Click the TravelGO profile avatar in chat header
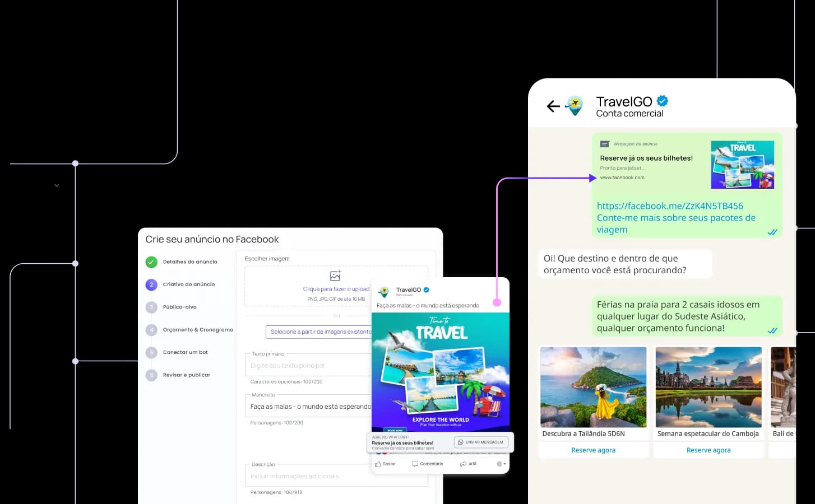The height and width of the screenshot is (504, 815). (x=574, y=106)
